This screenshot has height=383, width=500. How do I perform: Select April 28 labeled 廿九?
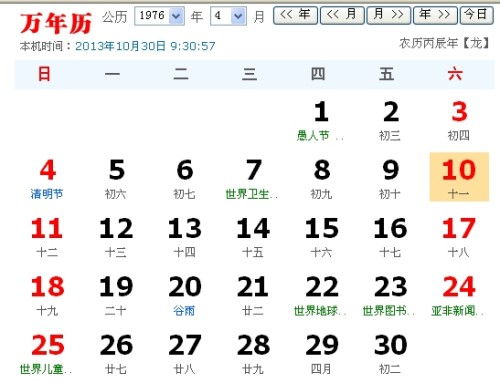coord(253,354)
